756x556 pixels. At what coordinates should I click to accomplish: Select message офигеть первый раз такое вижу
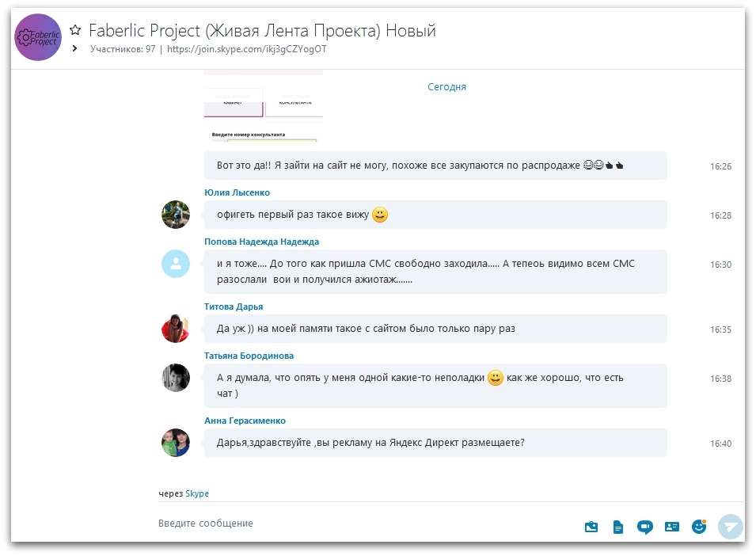pyautogui.click(x=435, y=215)
